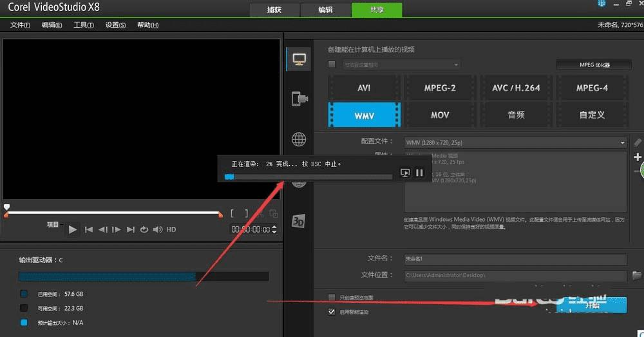Open the 文件 file menu
The height and width of the screenshot is (337, 644).
point(20,25)
